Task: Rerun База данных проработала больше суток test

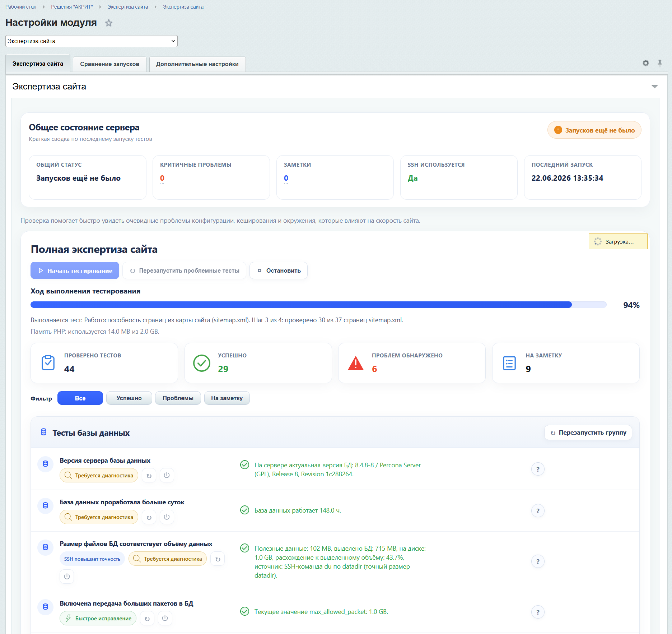Action: (x=149, y=517)
